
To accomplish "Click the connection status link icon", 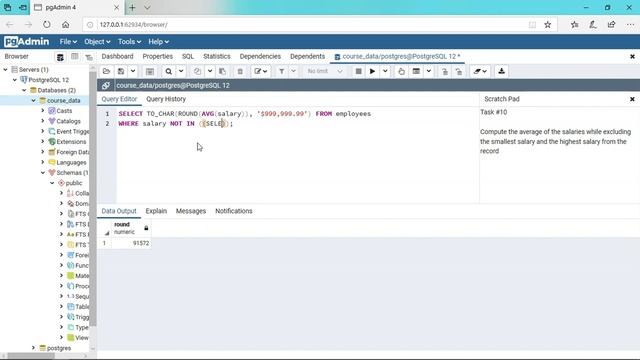I will [x=106, y=85].
